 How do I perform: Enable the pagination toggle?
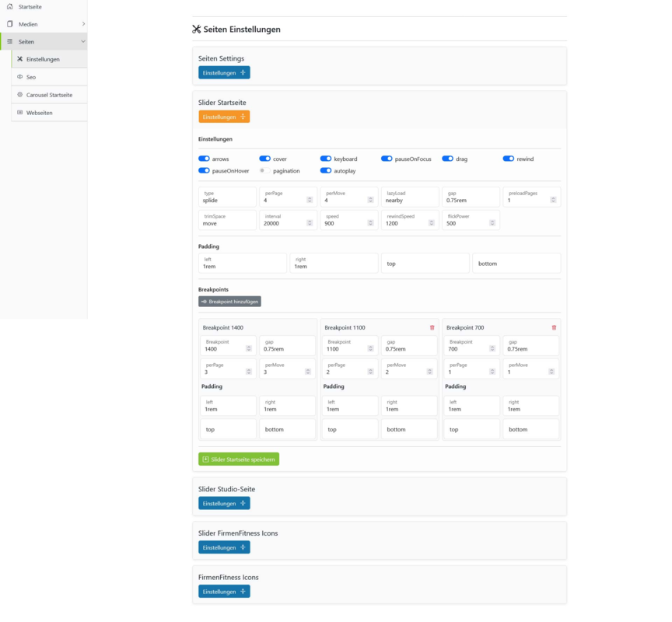(x=265, y=170)
